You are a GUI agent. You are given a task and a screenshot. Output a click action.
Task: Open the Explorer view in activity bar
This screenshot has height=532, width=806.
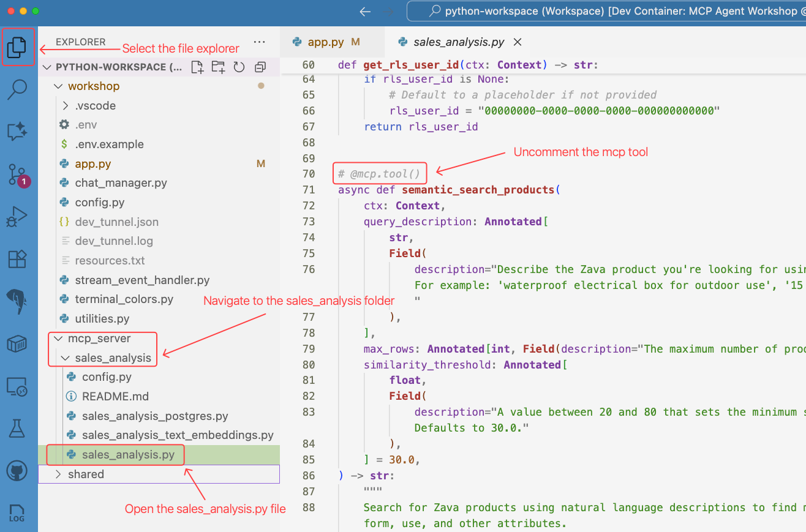pyautogui.click(x=18, y=47)
